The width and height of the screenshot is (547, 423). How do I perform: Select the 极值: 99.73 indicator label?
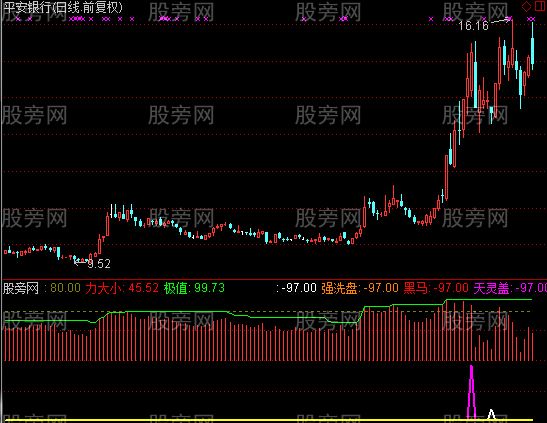194,288
